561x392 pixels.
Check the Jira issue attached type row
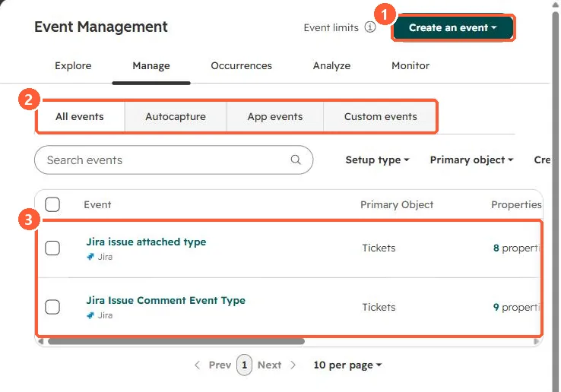pos(52,248)
